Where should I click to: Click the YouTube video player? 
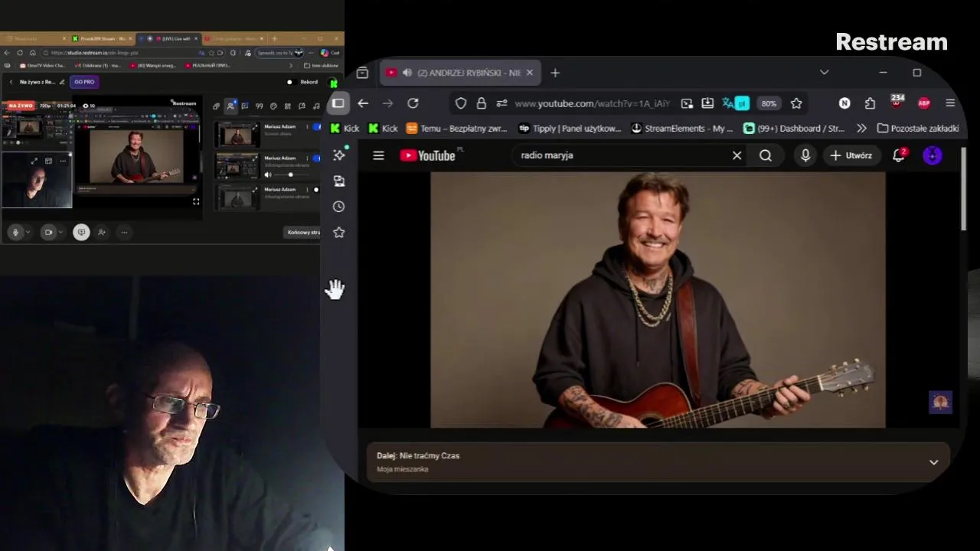[x=658, y=300]
